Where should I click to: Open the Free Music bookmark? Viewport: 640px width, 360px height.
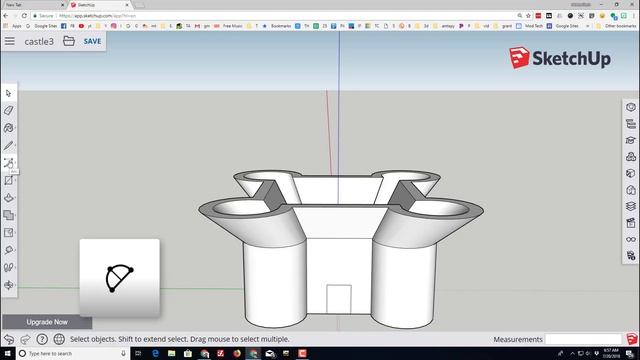coord(229,26)
